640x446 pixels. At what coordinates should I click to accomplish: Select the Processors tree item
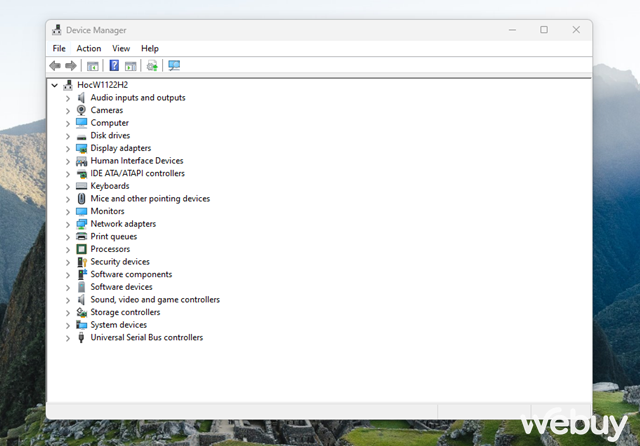110,249
